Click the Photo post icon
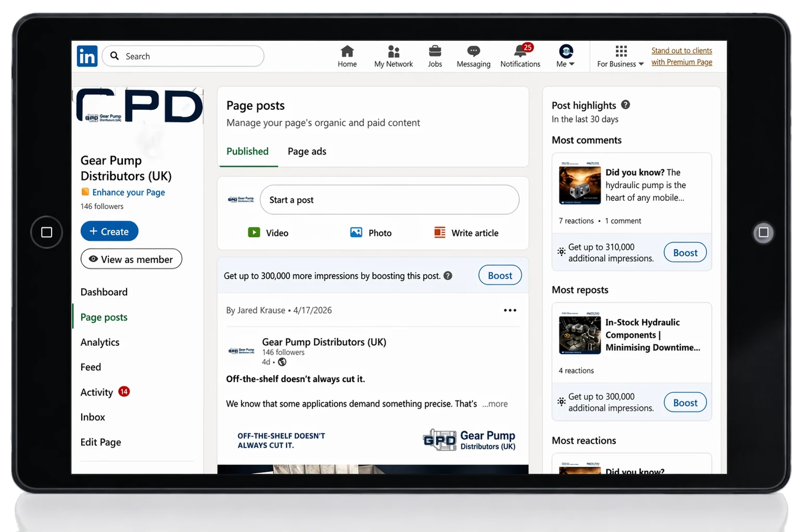 tap(356, 232)
